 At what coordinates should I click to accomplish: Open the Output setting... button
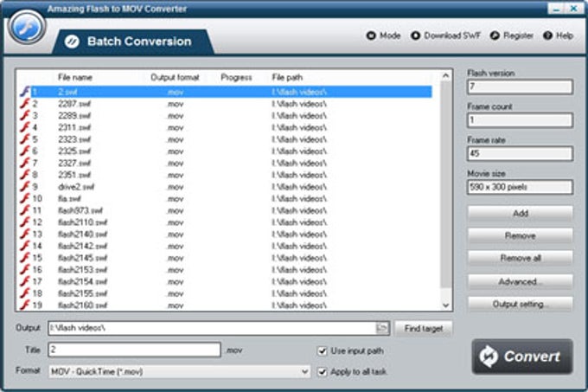(521, 305)
